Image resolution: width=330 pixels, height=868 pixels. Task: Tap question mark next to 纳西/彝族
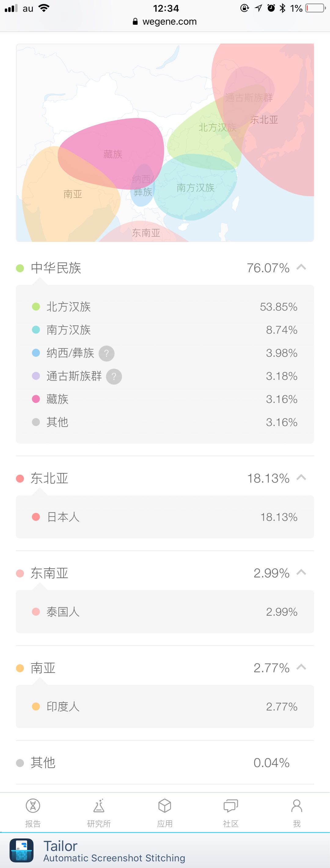(107, 353)
